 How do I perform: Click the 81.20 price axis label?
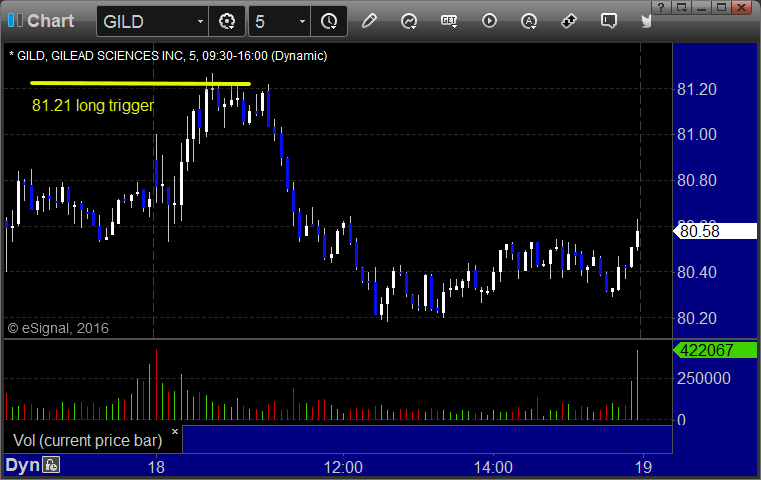point(696,89)
